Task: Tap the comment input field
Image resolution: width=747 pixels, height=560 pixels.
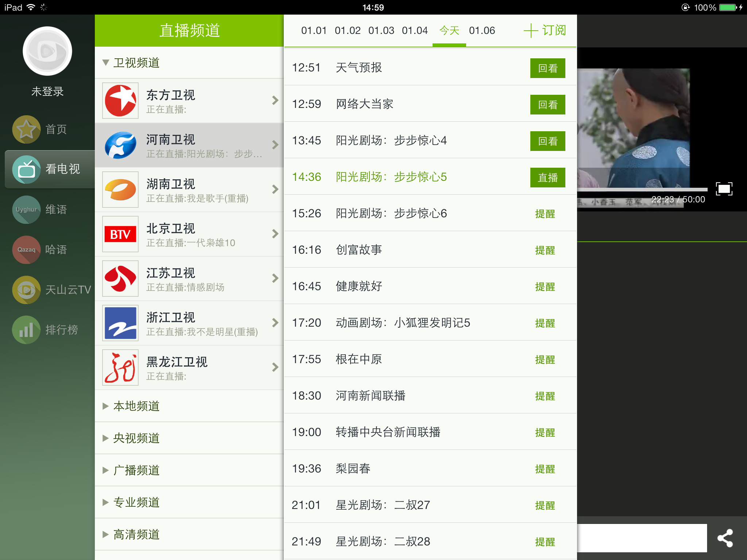Action: [642, 538]
